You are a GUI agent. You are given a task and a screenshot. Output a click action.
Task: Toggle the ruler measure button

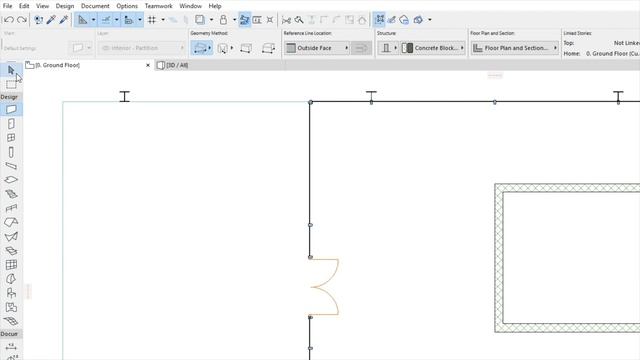click(129, 20)
